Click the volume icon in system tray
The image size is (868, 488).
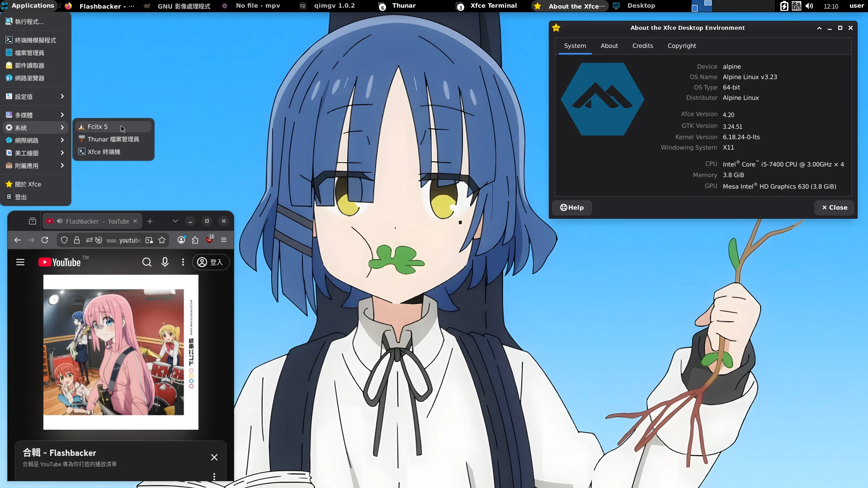(x=809, y=6)
